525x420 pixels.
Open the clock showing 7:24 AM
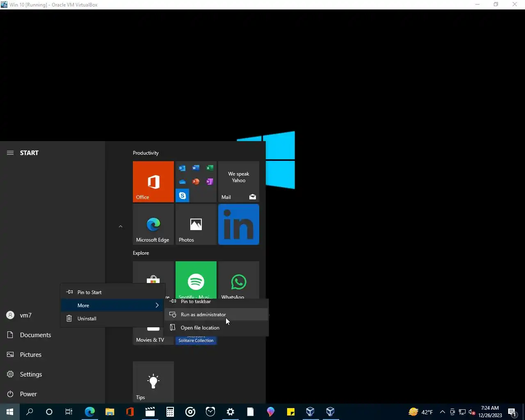pyautogui.click(x=490, y=412)
